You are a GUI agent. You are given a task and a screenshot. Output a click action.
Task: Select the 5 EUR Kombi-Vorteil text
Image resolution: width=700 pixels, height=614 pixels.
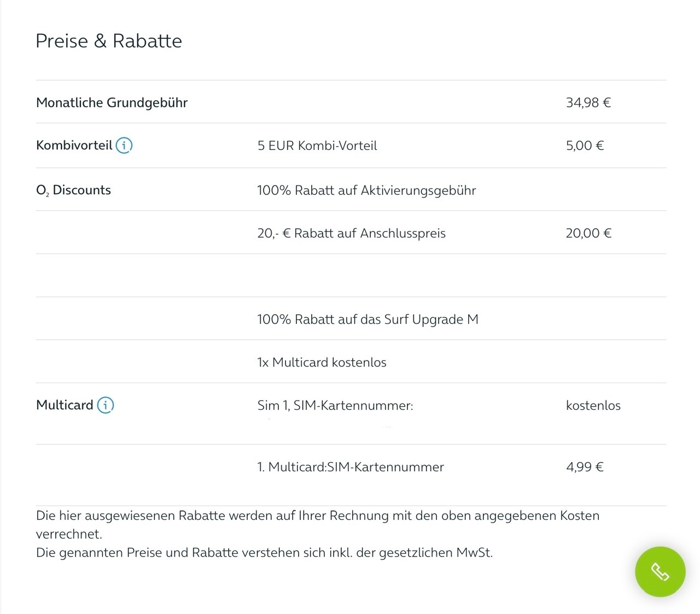click(x=317, y=146)
